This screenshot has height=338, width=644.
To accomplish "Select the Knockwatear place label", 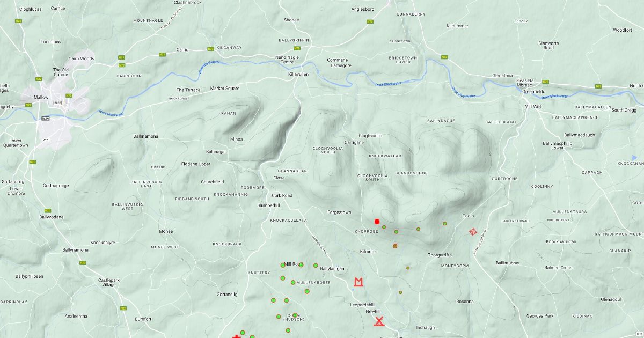I will [385, 156].
